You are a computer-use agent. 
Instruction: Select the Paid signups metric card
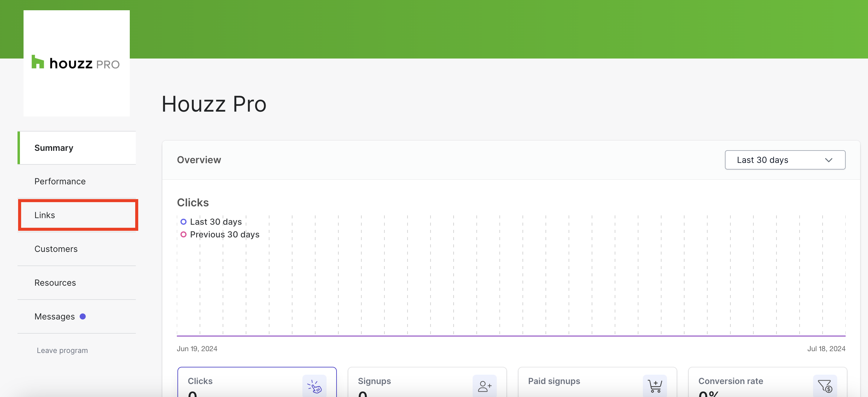pyautogui.click(x=597, y=382)
